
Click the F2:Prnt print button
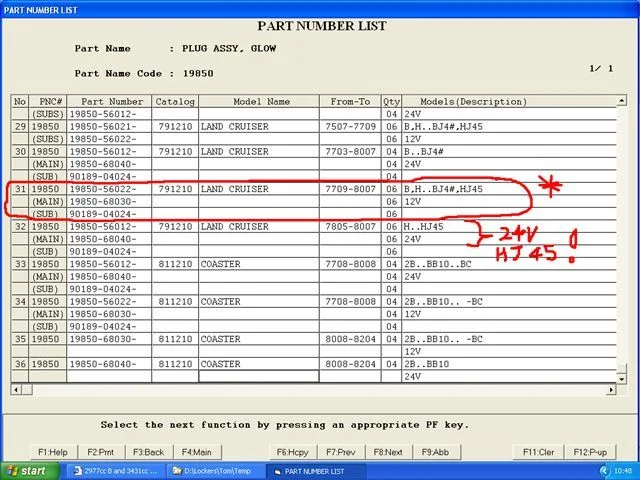tap(99, 452)
